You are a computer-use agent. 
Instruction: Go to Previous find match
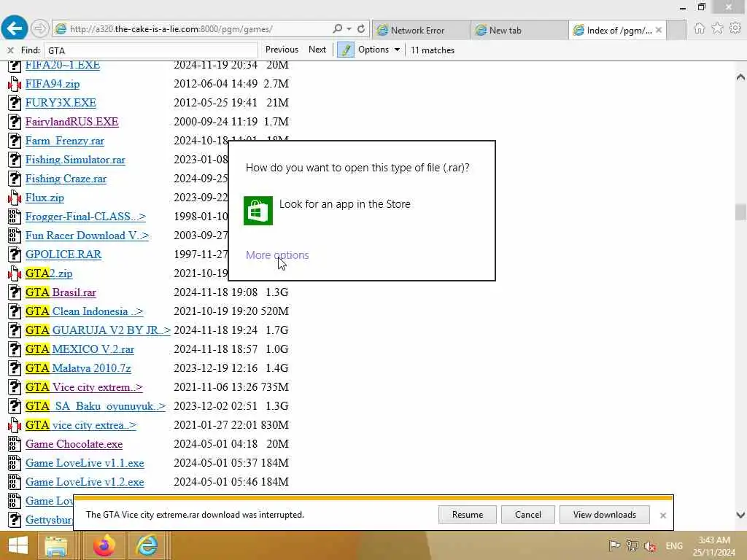tap(282, 50)
